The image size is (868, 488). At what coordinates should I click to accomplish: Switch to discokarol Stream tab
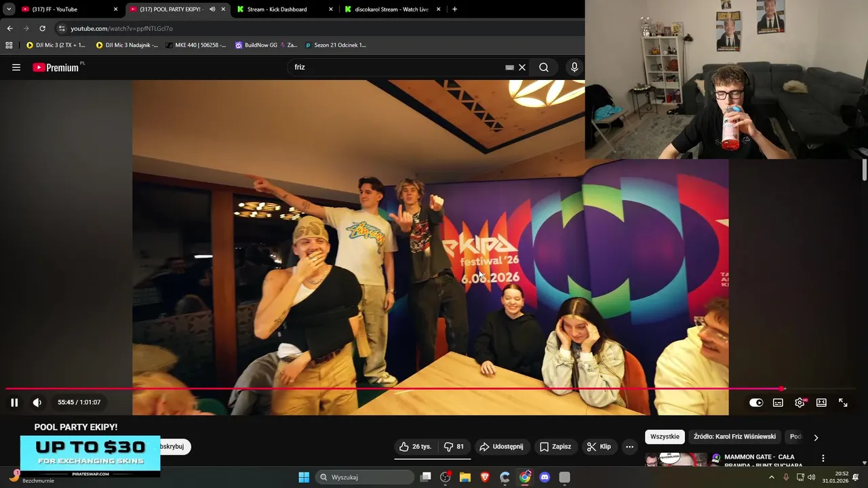click(x=392, y=9)
